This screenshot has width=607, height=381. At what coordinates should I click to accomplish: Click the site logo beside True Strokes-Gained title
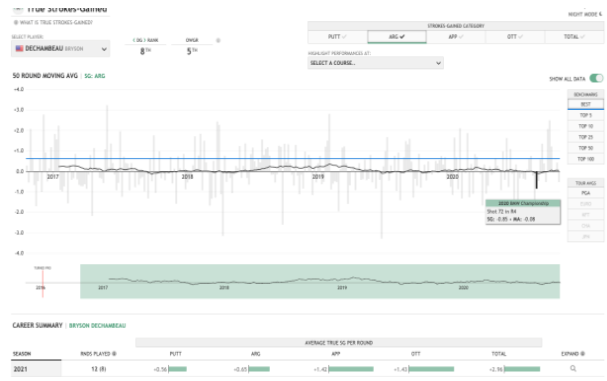[x=17, y=9]
